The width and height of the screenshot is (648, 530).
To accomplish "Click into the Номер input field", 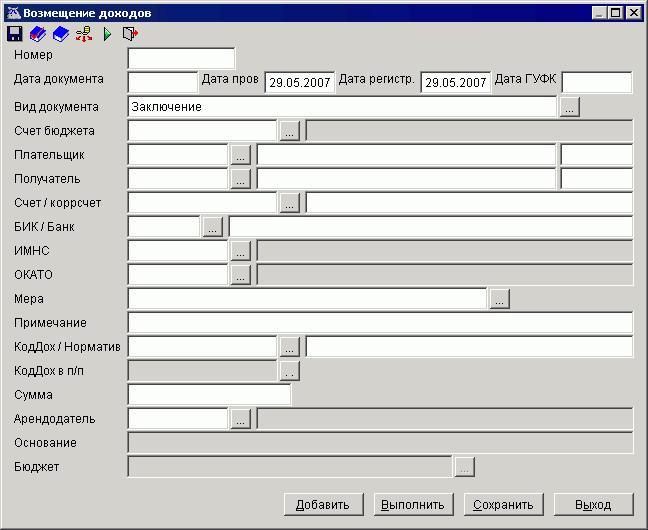I will point(181,58).
